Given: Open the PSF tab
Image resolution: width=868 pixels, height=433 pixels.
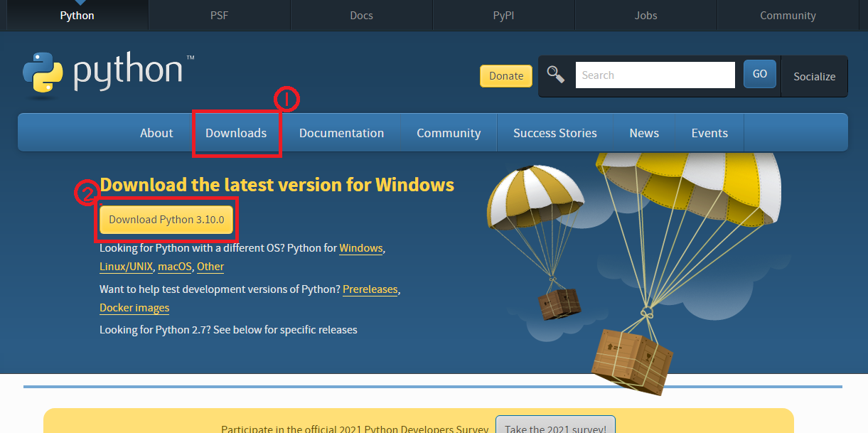Looking at the screenshot, I should 219,15.
